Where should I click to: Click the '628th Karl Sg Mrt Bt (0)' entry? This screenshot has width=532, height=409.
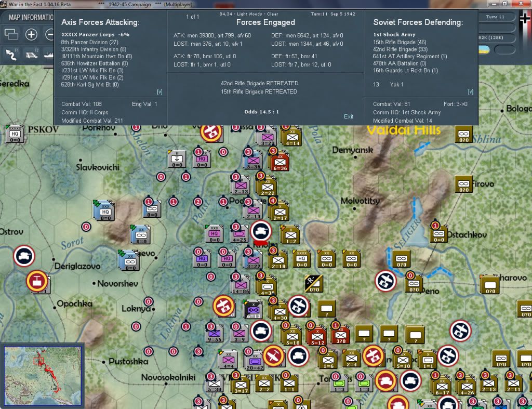click(90, 85)
